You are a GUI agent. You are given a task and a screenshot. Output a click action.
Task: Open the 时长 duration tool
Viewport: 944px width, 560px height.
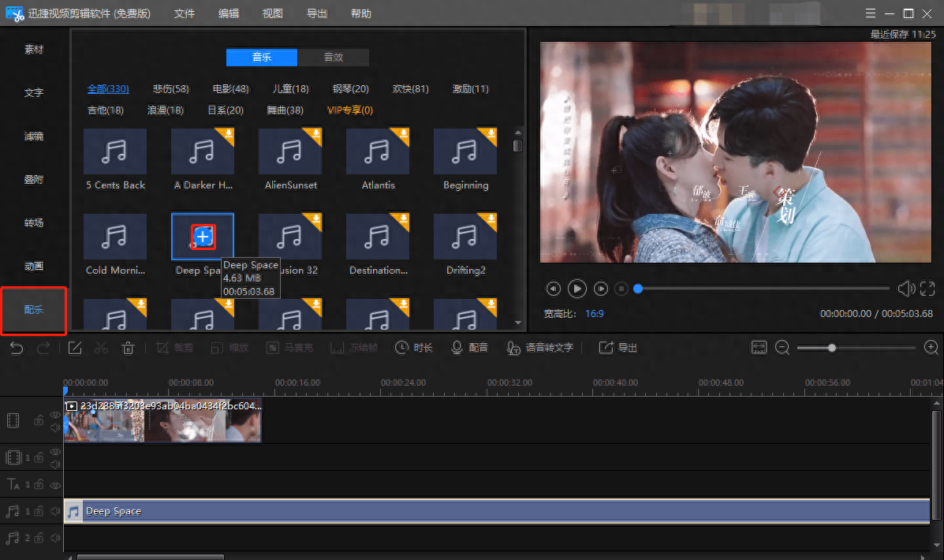tap(414, 348)
